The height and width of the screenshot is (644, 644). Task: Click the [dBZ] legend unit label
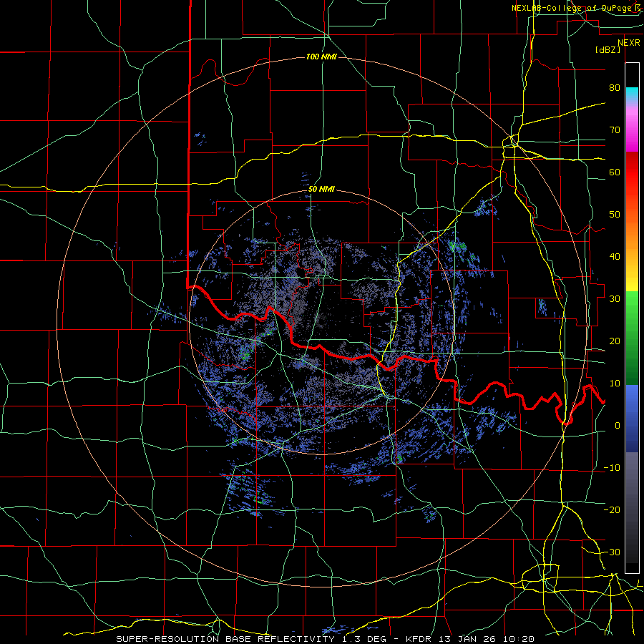608,49
